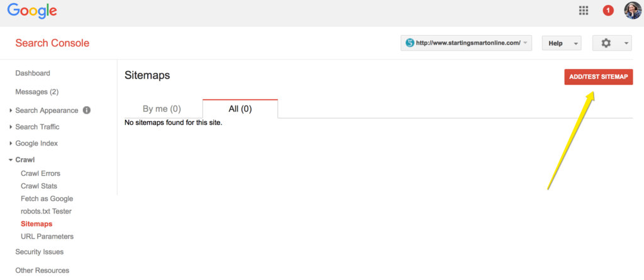644x280 pixels.
Task: Open URL Parameters page
Action: click(x=47, y=237)
